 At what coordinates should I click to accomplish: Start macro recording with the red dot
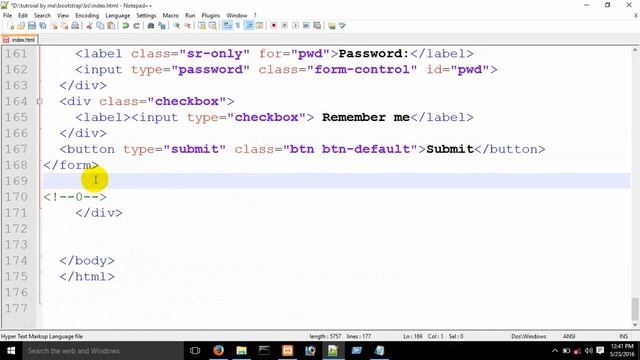pos(273,26)
